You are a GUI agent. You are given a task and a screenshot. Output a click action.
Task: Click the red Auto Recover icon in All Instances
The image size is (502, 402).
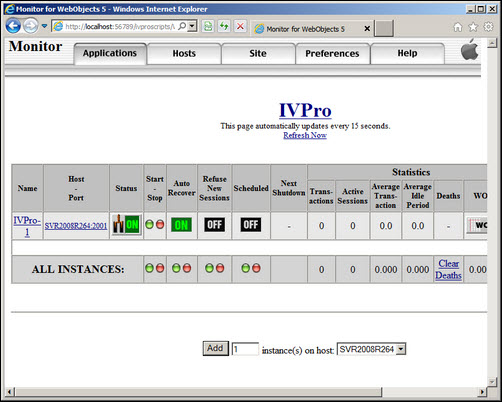click(x=187, y=268)
